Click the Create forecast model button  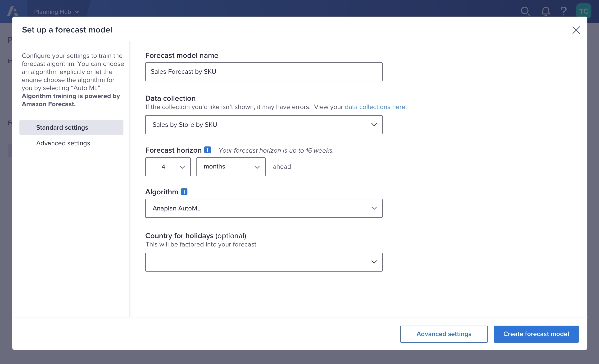click(x=536, y=334)
